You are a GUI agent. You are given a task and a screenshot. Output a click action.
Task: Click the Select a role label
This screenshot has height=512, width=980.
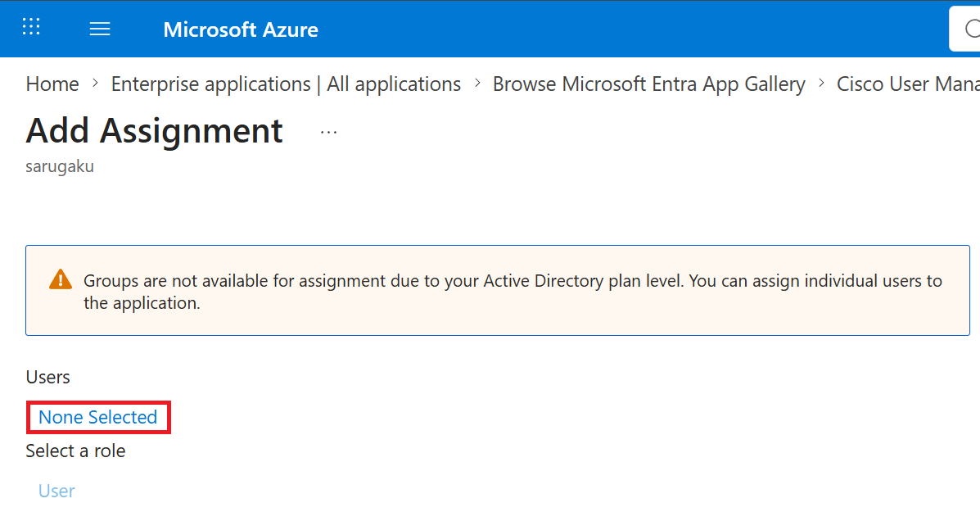pyautogui.click(x=75, y=451)
